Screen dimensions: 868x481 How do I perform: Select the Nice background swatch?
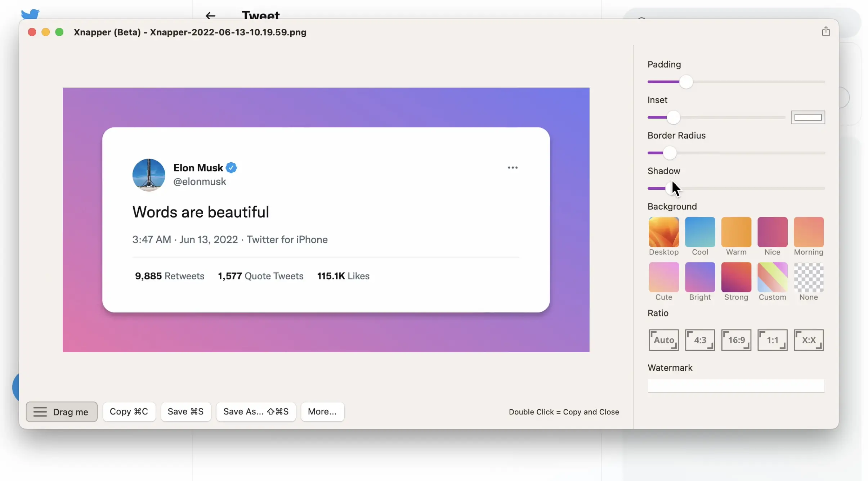(772, 232)
